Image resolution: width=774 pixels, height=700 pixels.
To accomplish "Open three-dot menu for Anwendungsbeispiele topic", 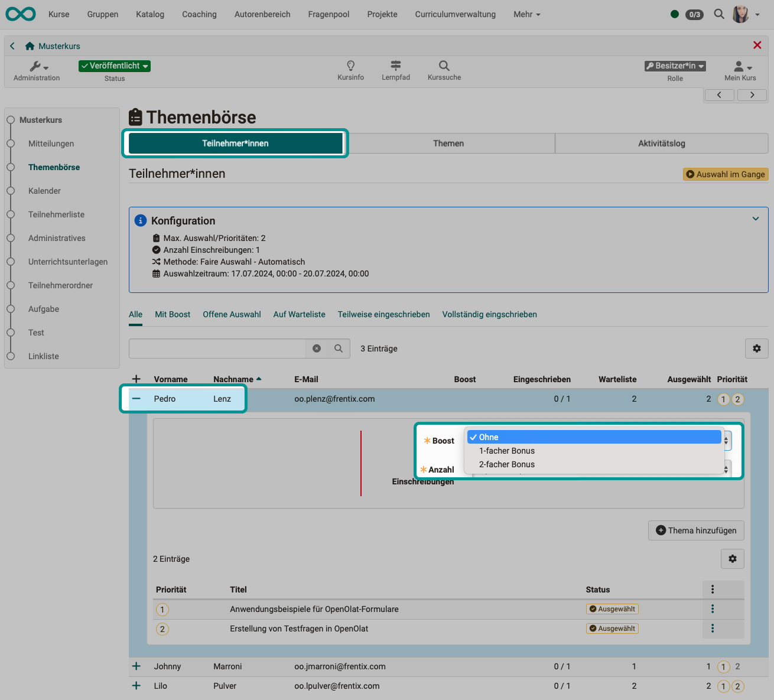I will [x=713, y=609].
